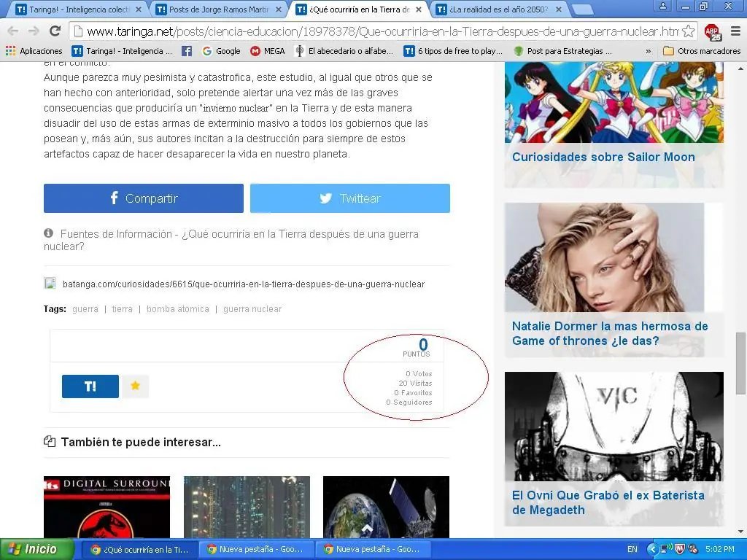Close the 'Posts de Jorge Ramos' tab
This screenshot has width=747, height=560.
point(279,9)
